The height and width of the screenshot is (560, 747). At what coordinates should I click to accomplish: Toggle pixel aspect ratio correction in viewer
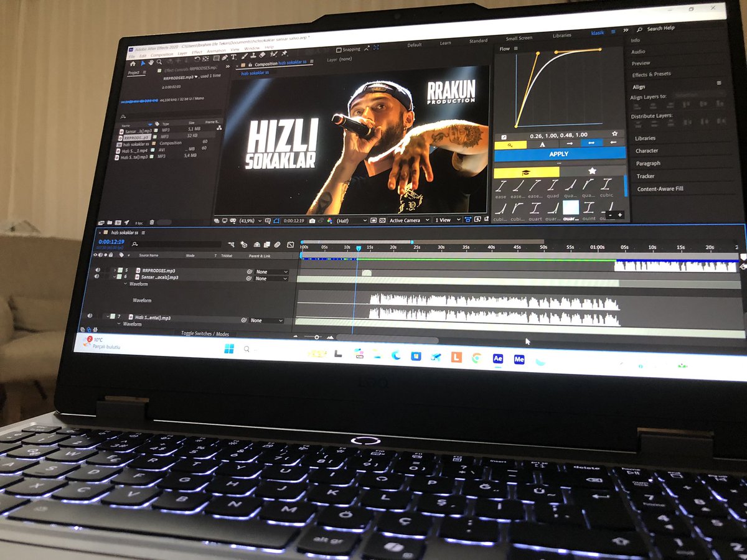(468, 221)
